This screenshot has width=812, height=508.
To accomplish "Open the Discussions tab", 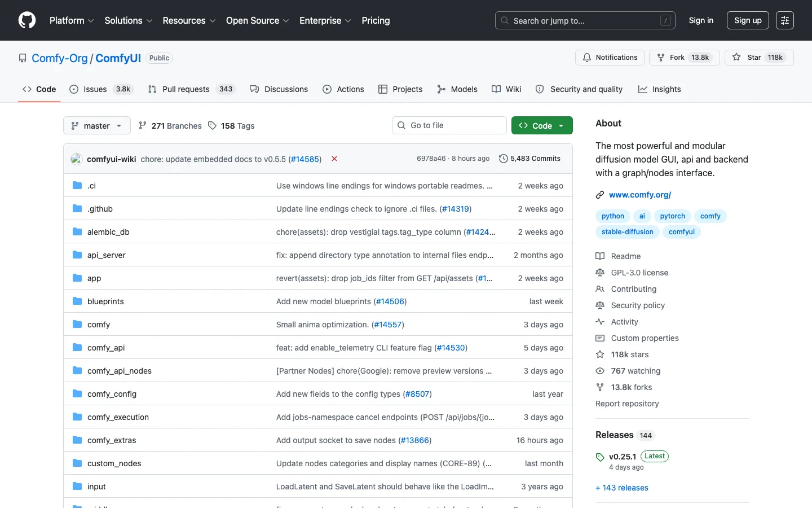I will coord(279,89).
